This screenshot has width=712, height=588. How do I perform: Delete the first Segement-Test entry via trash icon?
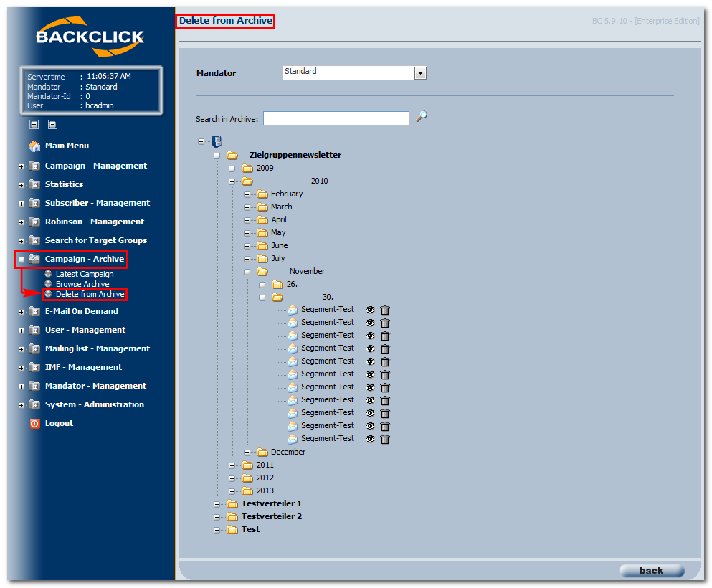click(385, 310)
